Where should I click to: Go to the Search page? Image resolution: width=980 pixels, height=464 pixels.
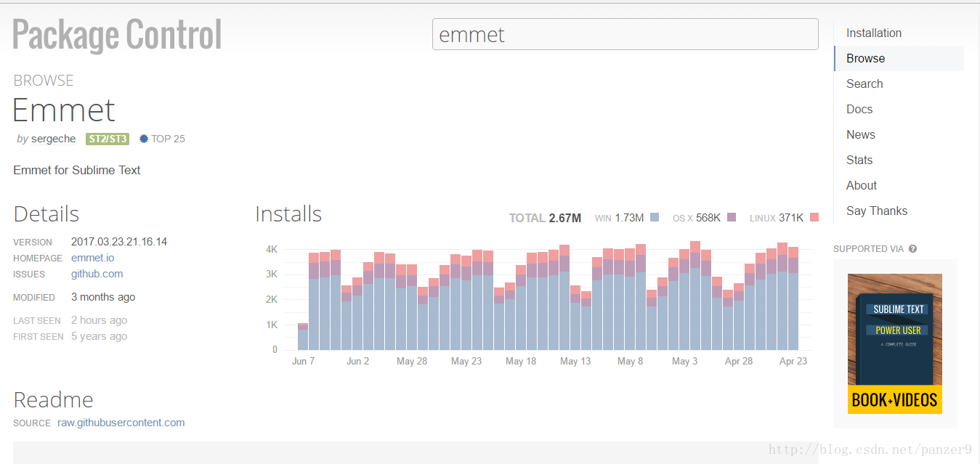pos(864,84)
